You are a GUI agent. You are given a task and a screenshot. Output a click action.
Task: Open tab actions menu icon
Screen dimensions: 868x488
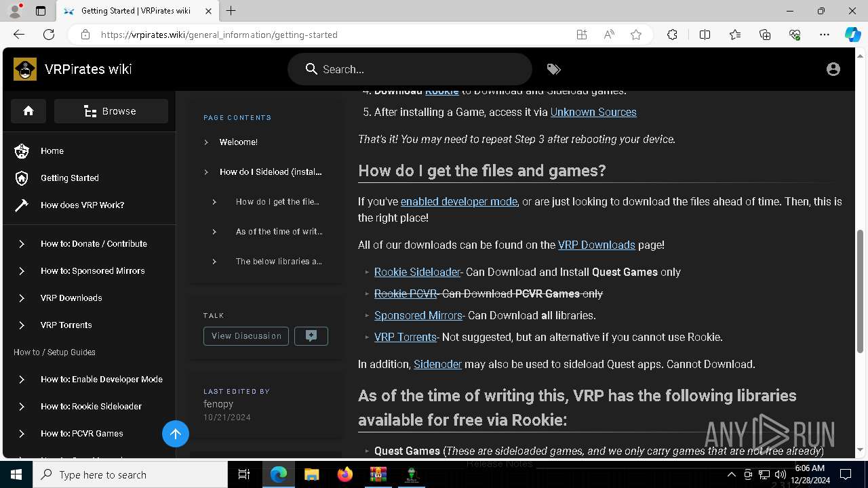coord(41,11)
